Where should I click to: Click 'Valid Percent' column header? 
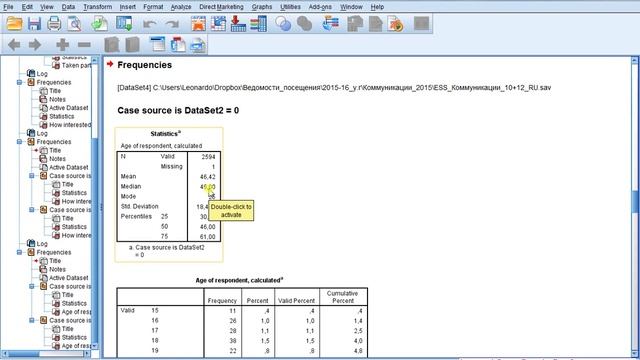coord(296,301)
